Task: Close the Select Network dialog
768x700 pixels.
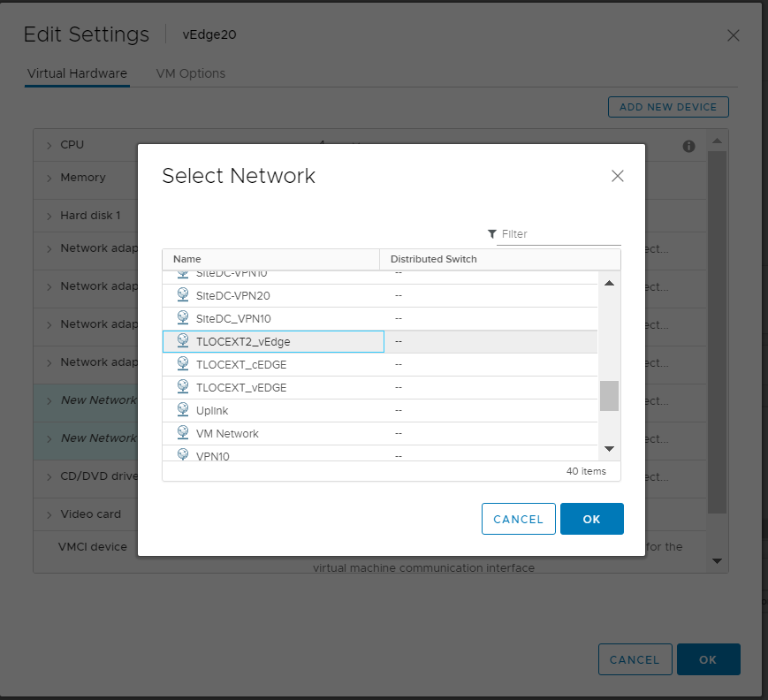Action: click(x=618, y=176)
